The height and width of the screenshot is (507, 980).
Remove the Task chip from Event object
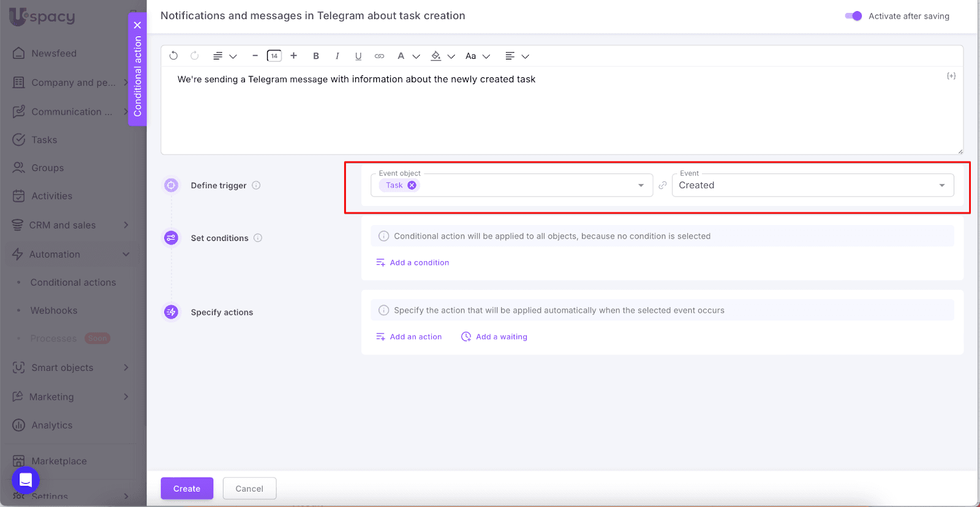click(412, 185)
